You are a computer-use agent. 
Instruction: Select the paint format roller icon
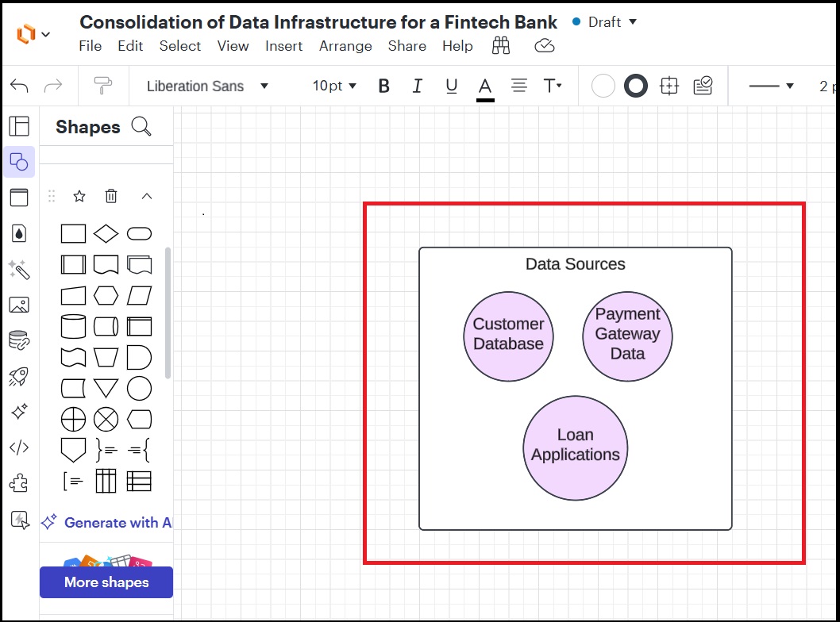pos(103,86)
